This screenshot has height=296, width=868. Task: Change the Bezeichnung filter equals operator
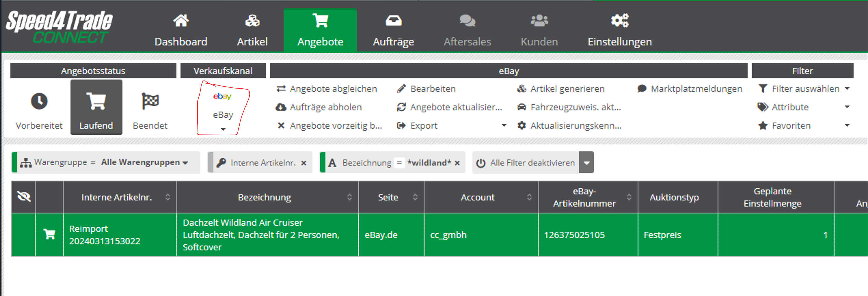[399, 163]
